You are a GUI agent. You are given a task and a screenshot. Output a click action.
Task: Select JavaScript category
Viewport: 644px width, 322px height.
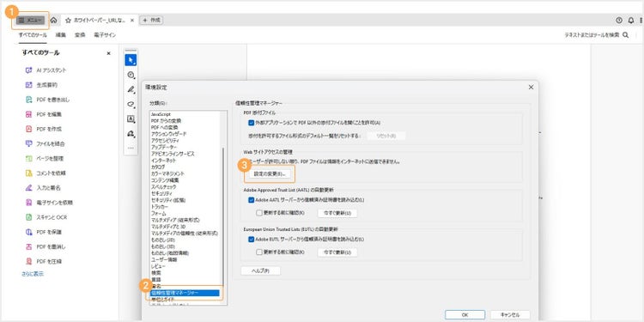click(161, 114)
